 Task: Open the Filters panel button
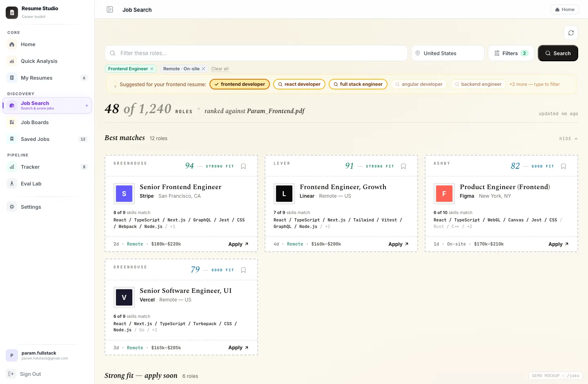(x=511, y=53)
